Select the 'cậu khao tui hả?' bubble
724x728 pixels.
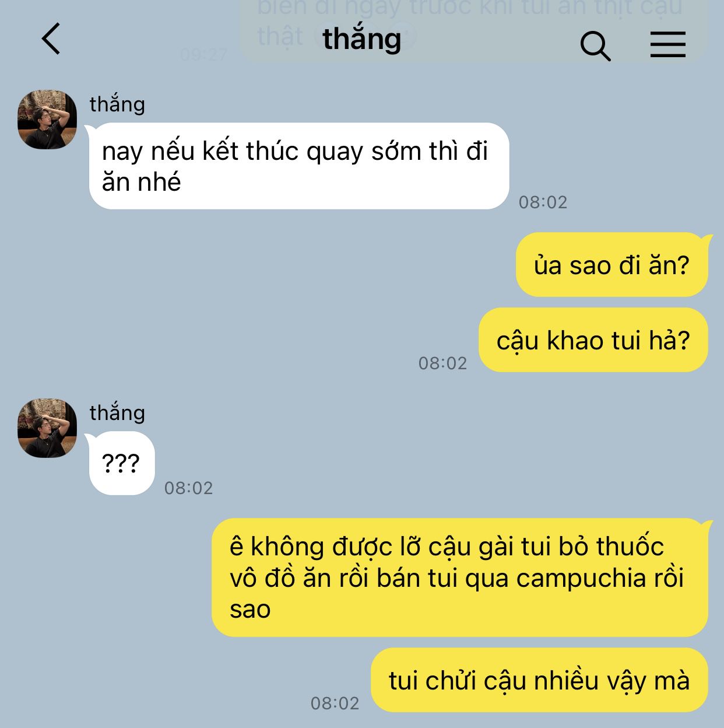click(x=593, y=340)
